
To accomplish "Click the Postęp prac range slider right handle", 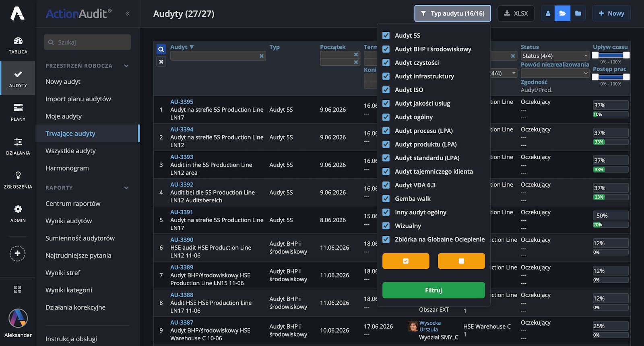I will pos(626,77).
